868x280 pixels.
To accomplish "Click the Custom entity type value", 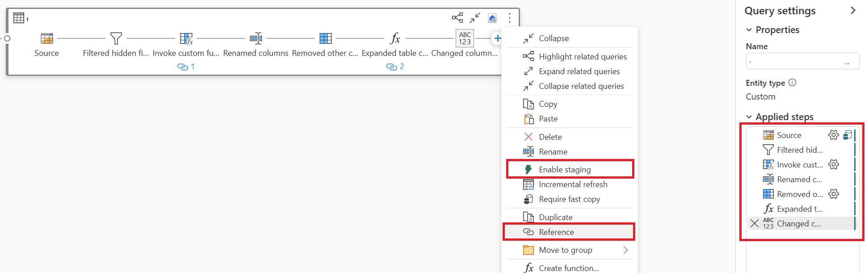I will [760, 97].
